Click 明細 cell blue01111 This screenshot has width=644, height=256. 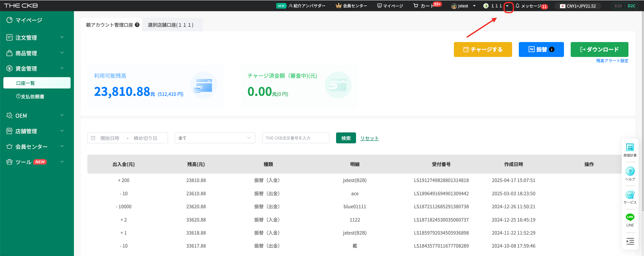[x=355, y=206]
